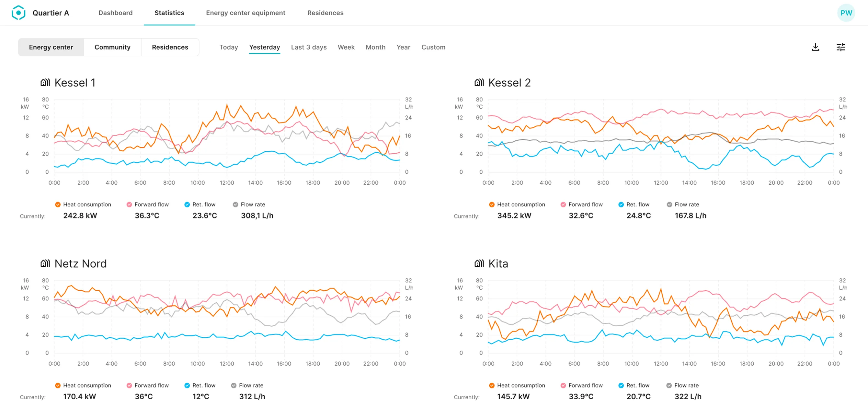Screen dimensions: 868x420
Task: Open the Dashboard tab
Action: [115, 13]
